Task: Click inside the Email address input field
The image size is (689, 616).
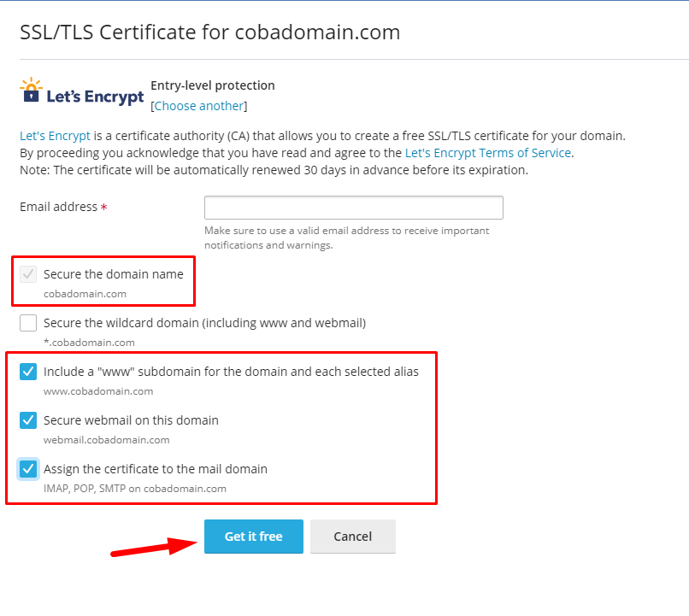Action: pos(353,207)
